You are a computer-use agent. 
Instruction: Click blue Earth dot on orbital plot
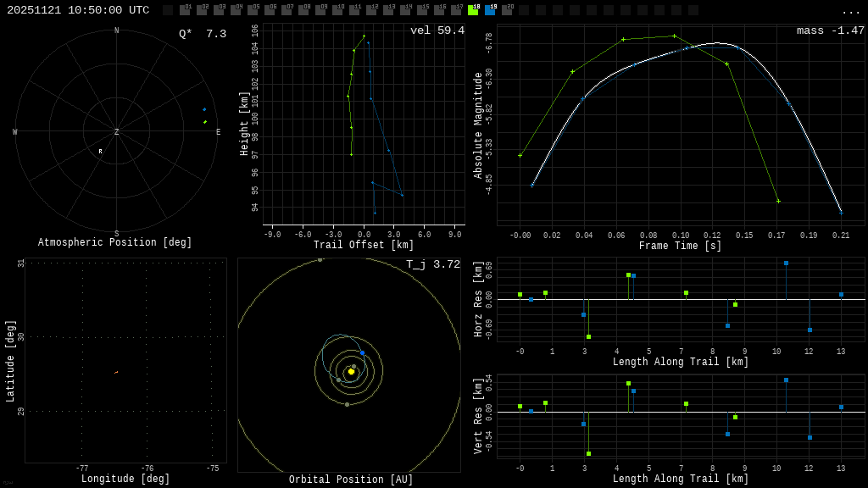pos(362,352)
